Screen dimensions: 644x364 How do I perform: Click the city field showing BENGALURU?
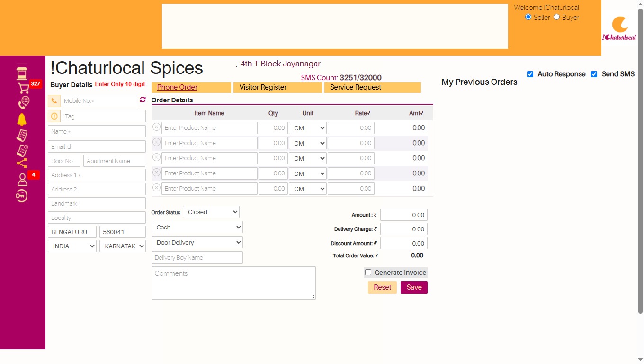coord(72,232)
